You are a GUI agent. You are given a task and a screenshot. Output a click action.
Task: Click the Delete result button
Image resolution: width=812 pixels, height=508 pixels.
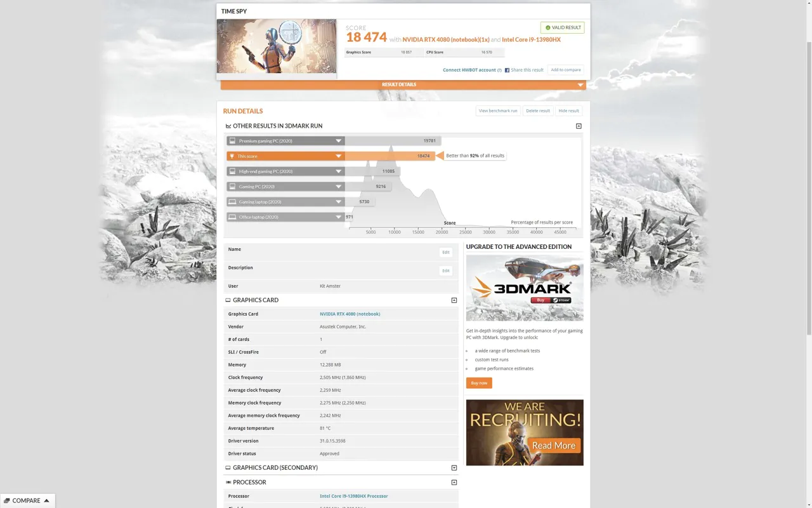[x=538, y=111]
